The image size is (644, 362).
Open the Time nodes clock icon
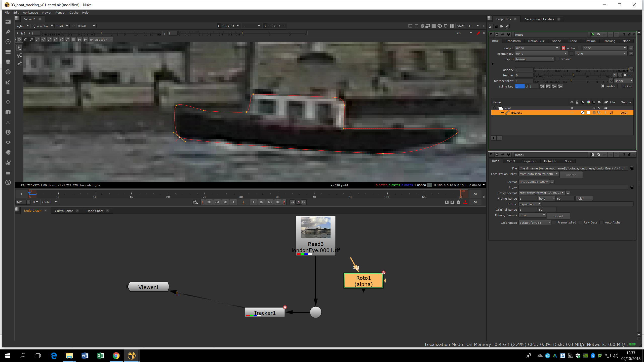8,42
